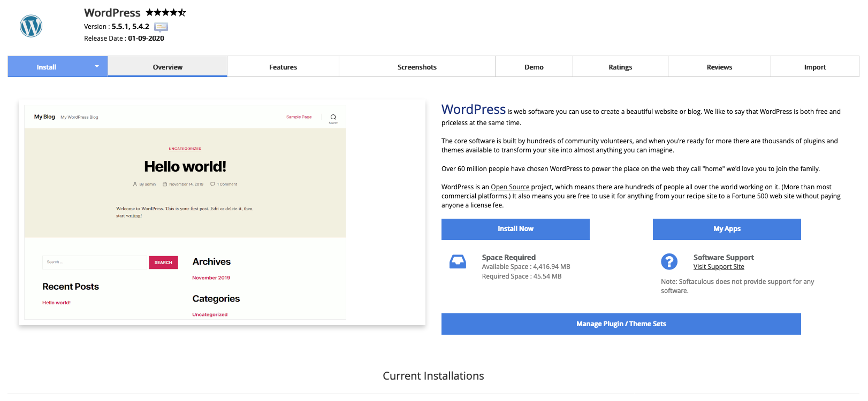Image resolution: width=868 pixels, height=401 pixels.
Task: Switch to the Overview tab
Action: point(167,67)
